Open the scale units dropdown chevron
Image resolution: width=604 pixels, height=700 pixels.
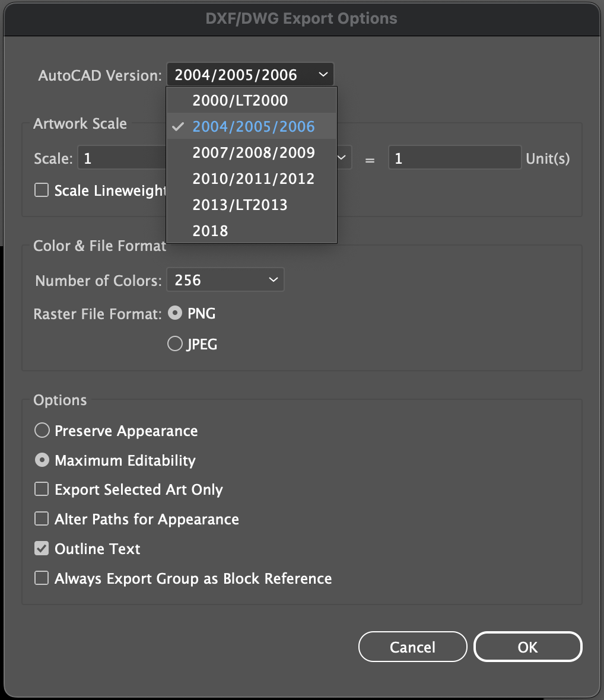(x=342, y=158)
